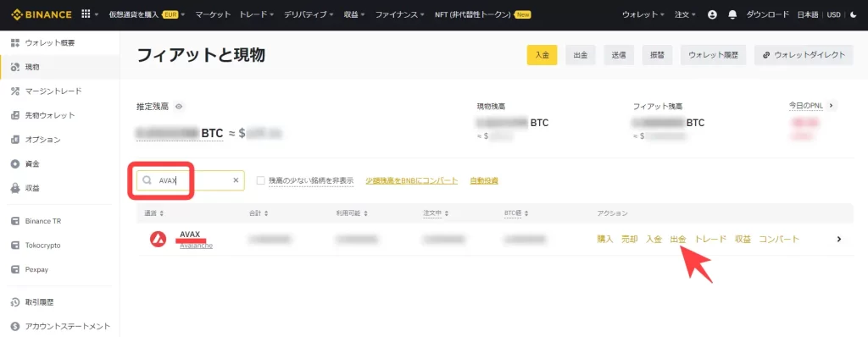The height and width of the screenshot is (337, 868).
Task: Click トレード action for AVAX
Action: tap(710, 239)
